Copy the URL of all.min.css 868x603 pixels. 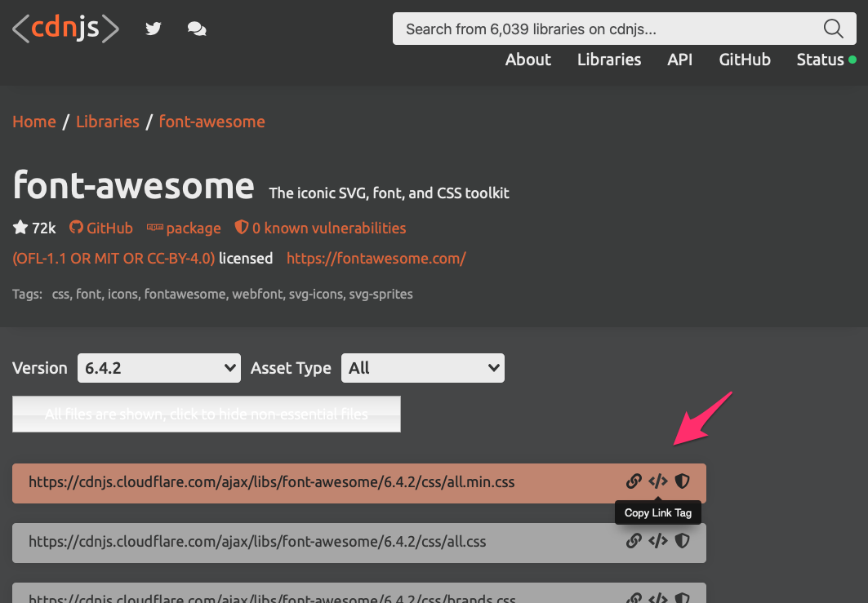[x=634, y=481]
